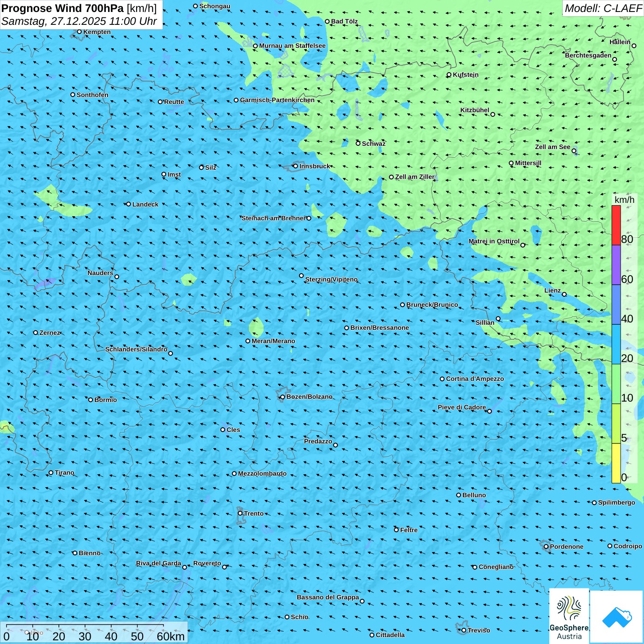Viewport: 644px width, 644px height.
Task: Click the 'Steinach am Brenner' label
Action: click(274, 218)
